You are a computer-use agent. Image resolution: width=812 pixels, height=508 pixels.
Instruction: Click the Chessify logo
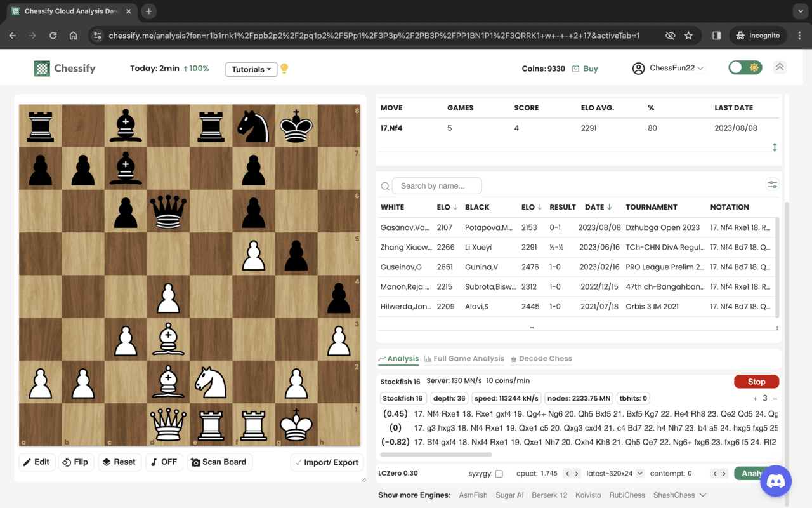coord(65,68)
